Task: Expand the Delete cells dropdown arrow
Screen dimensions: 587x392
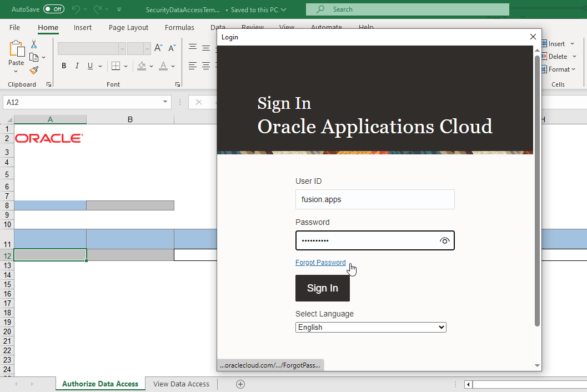Action: tap(575, 57)
